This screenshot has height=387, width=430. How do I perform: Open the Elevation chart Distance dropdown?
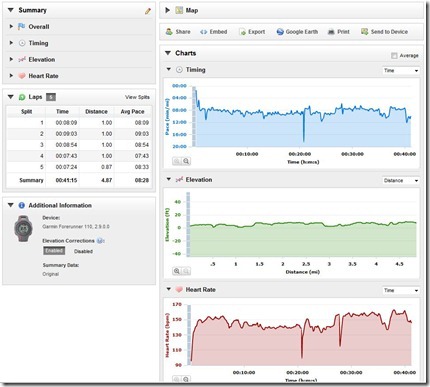click(x=401, y=180)
